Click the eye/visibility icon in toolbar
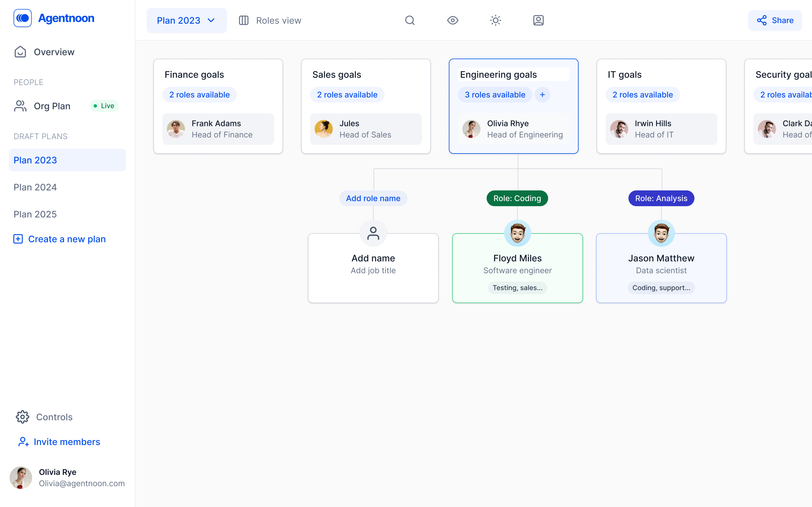812x507 pixels. pos(453,21)
